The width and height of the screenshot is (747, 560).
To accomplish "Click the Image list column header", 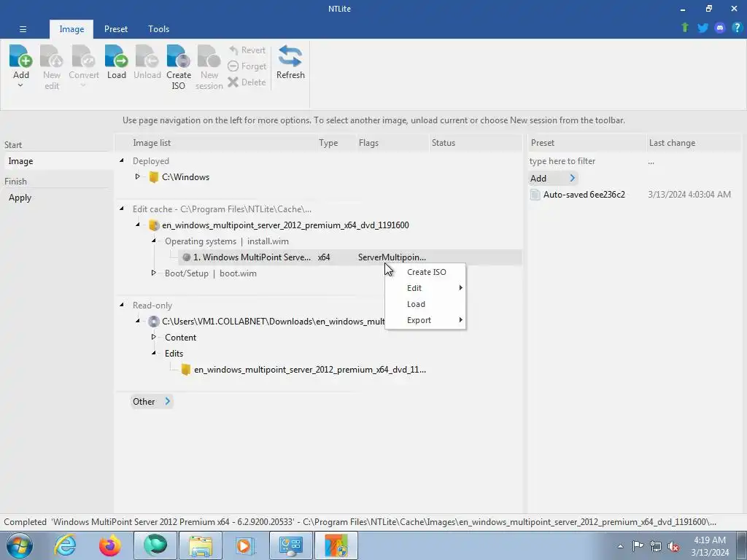I will pos(217,143).
